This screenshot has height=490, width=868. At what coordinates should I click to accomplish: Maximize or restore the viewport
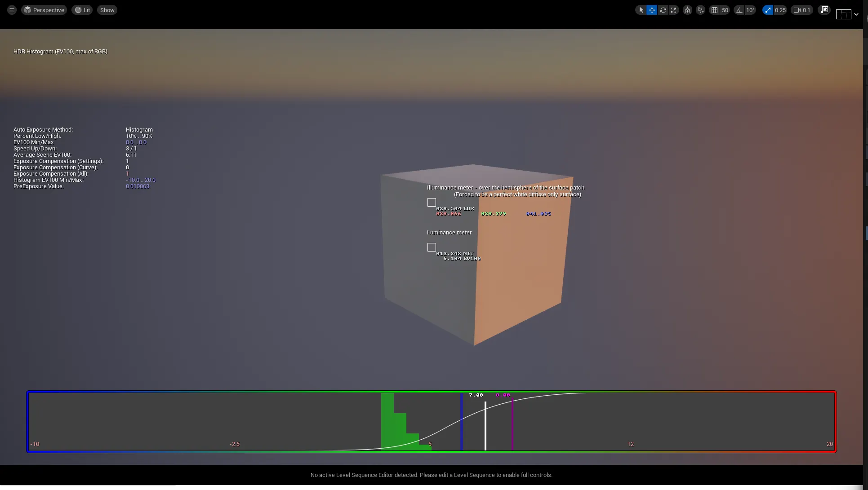(824, 10)
